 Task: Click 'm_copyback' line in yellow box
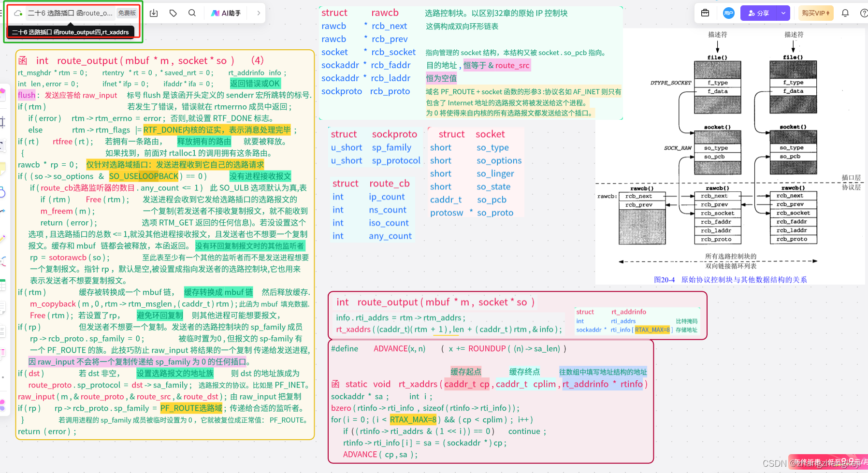(x=169, y=304)
